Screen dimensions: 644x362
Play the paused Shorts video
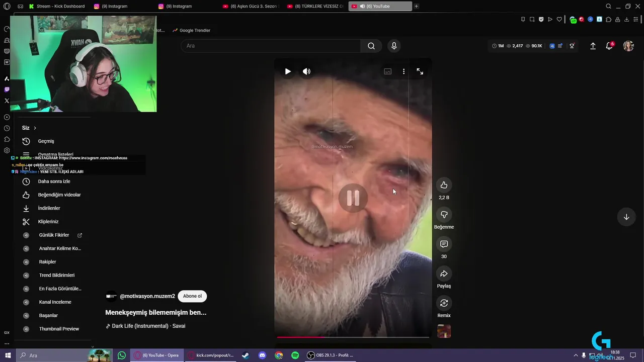[288, 71]
